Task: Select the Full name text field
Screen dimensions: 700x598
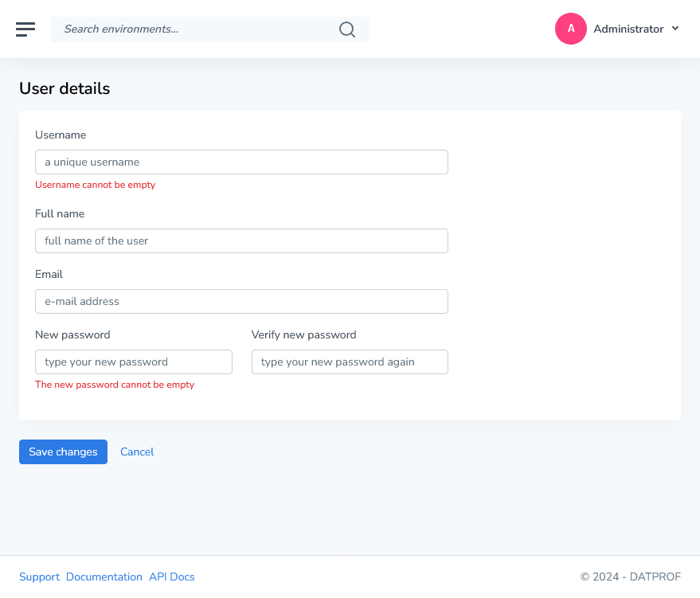Action: click(x=241, y=241)
